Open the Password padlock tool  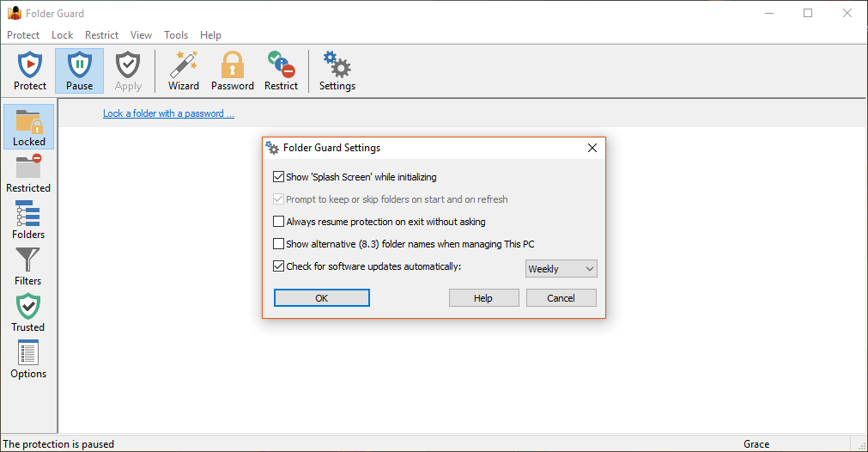(x=233, y=71)
